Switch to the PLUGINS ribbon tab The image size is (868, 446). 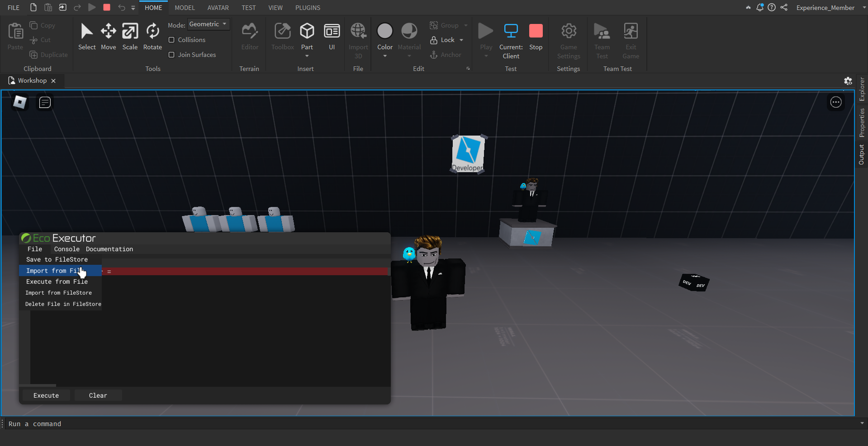tap(308, 8)
